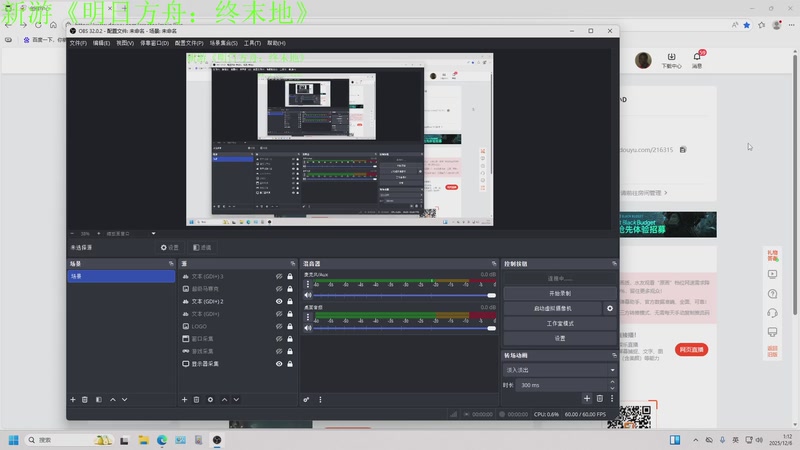Add a new source with plus icon
The width and height of the screenshot is (800, 450).
[x=184, y=399]
